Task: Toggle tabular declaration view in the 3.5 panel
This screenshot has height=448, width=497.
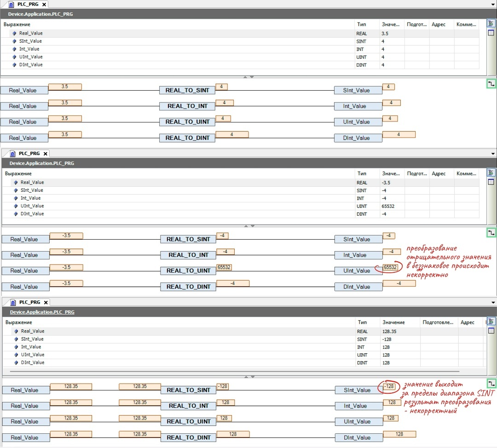Action: point(491,33)
